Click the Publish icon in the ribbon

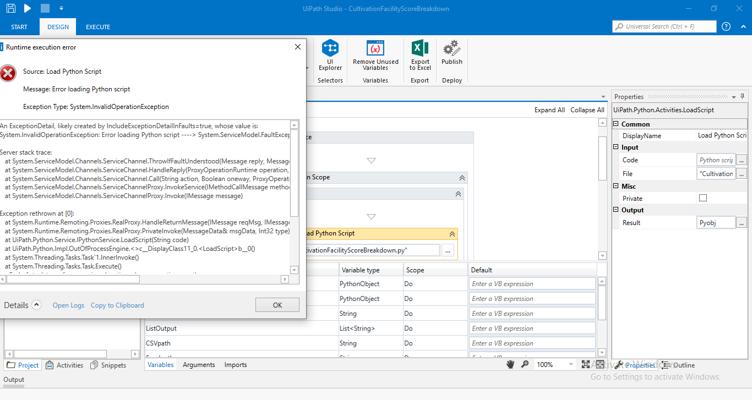click(x=452, y=52)
